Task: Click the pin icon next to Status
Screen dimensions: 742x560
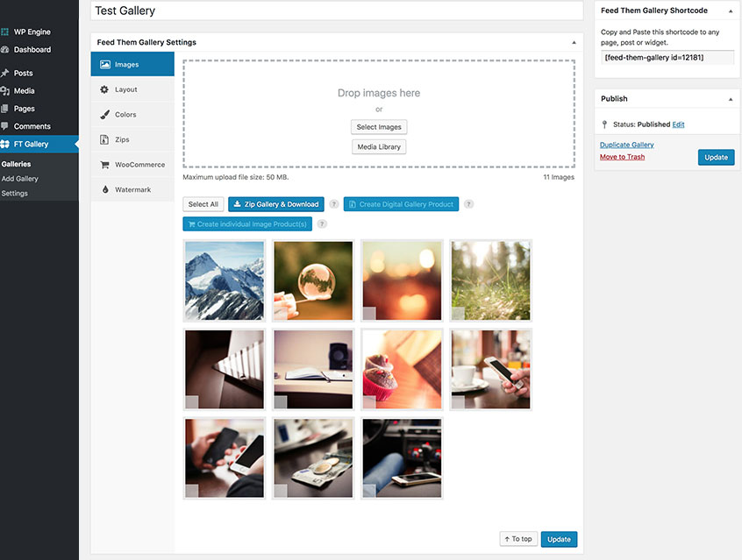Action: (604, 124)
